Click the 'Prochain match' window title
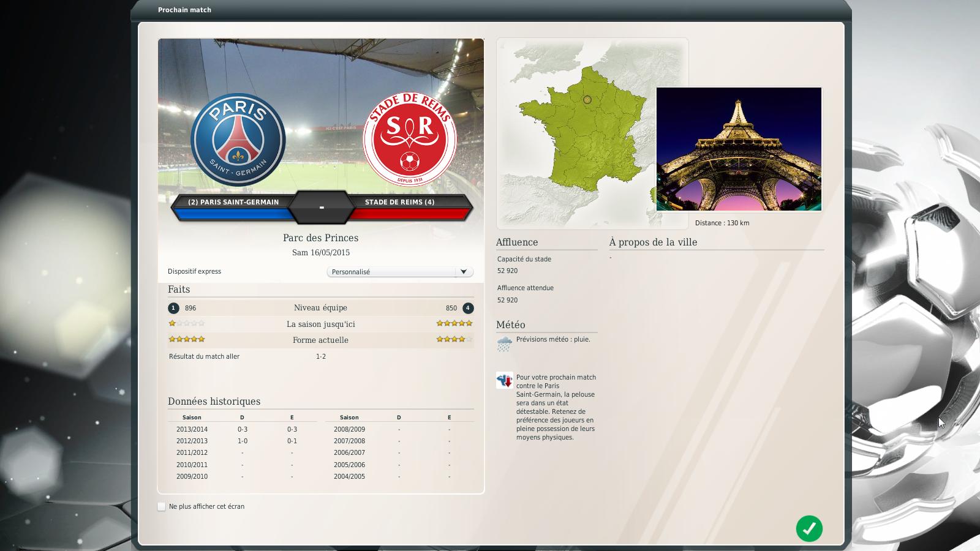The width and height of the screenshot is (980, 551). pyautogui.click(x=184, y=10)
